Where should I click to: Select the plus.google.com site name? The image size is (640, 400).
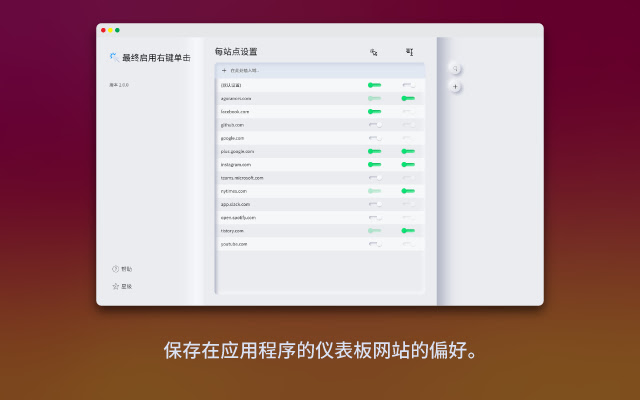pos(237,151)
